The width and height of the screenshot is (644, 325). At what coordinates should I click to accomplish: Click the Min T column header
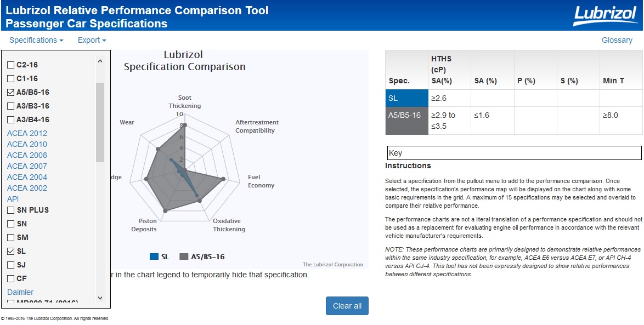coord(621,70)
